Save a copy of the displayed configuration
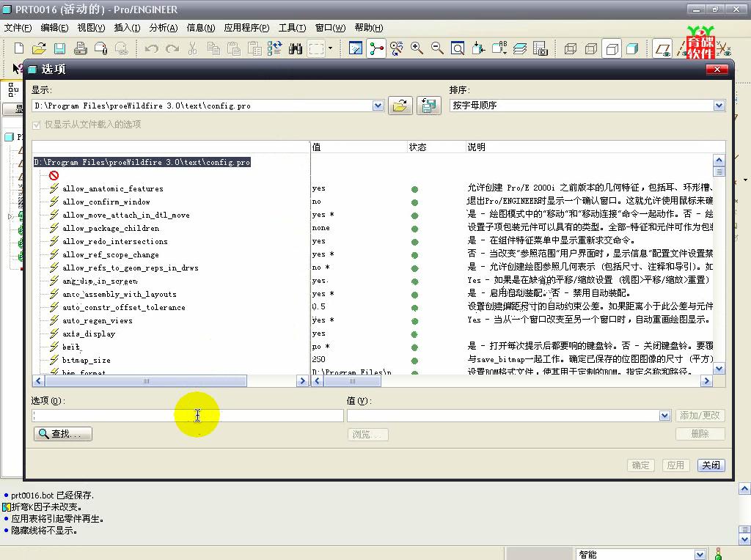The image size is (751, 560). 428,106
